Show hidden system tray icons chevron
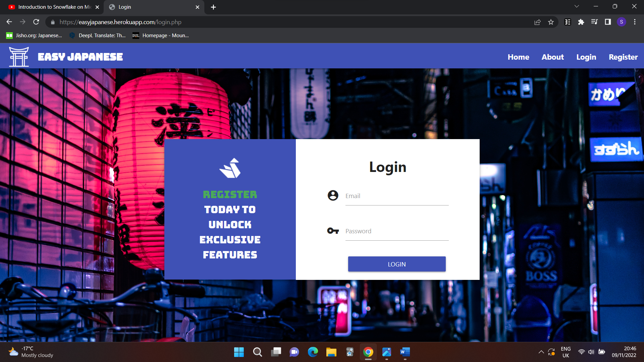This screenshot has height=362, width=644. (x=541, y=352)
